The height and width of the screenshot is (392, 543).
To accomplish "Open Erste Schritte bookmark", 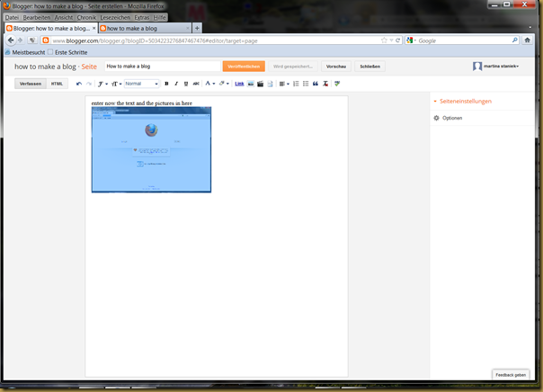I will coord(67,52).
